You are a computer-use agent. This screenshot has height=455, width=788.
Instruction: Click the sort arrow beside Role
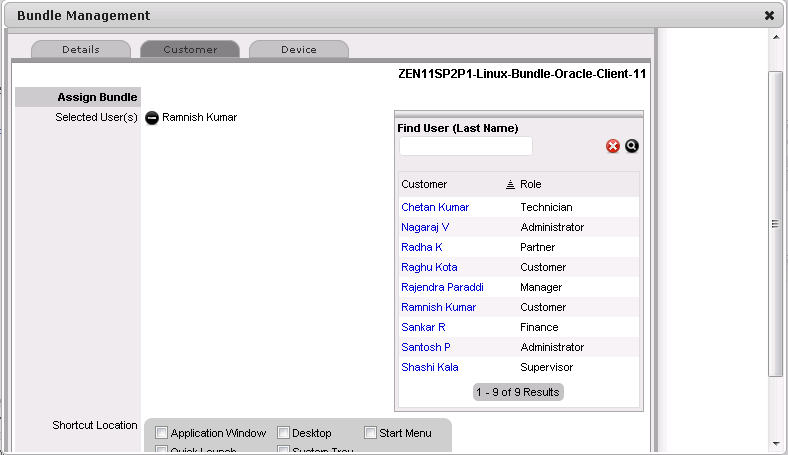click(510, 185)
